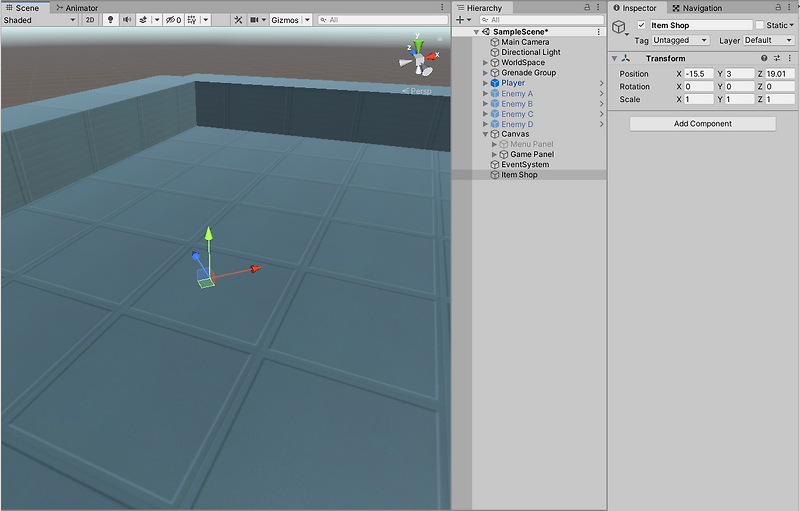
Task: Open Transform preset settings icon
Action: 777,58
